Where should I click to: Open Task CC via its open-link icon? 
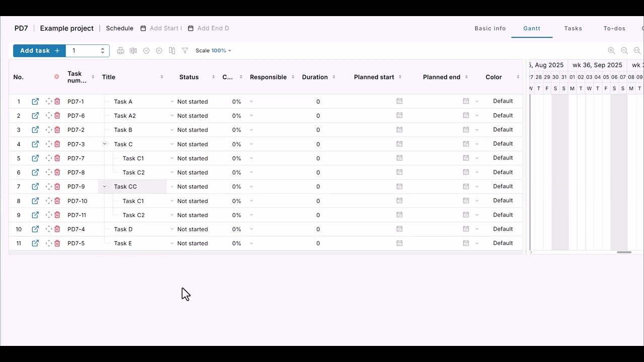coord(35,187)
